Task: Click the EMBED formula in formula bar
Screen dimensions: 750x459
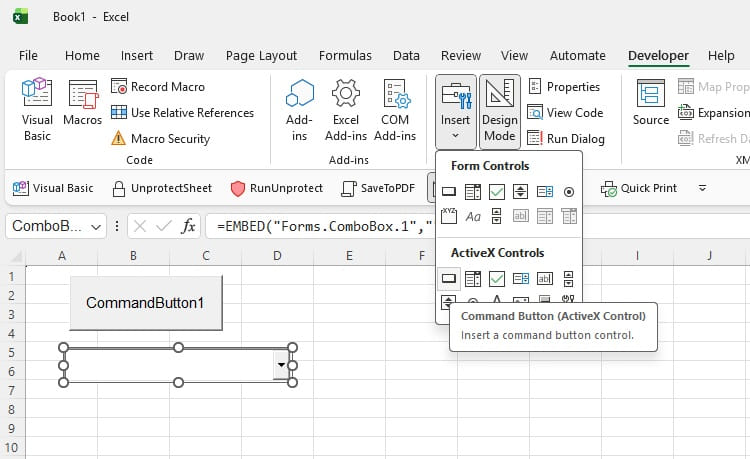Action: point(324,226)
